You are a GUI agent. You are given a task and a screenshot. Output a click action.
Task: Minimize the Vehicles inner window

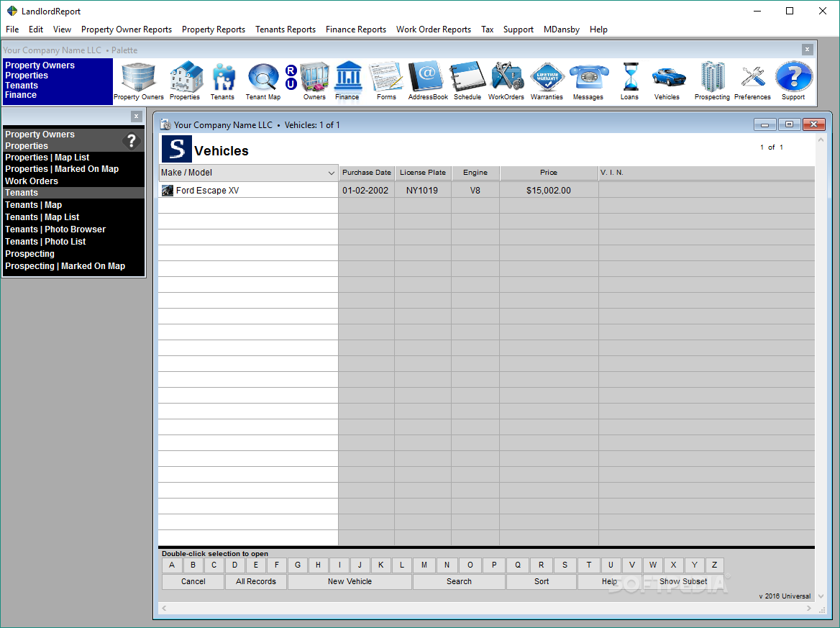(765, 125)
